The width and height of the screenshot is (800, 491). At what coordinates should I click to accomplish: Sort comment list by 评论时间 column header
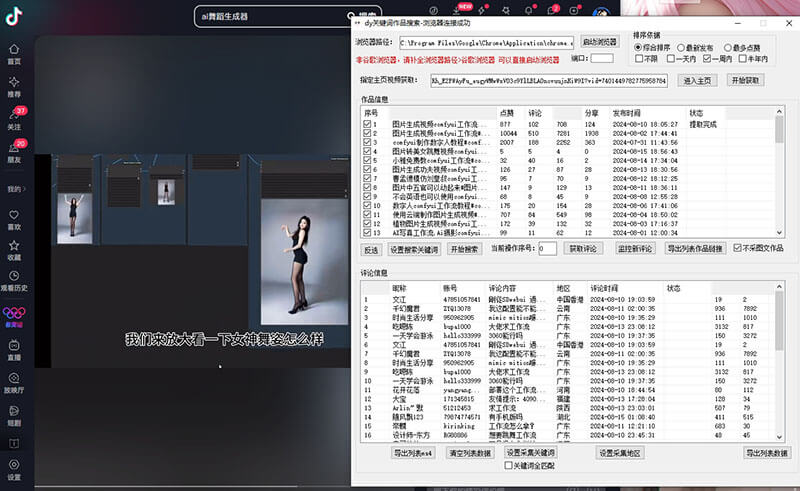coord(626,288)
